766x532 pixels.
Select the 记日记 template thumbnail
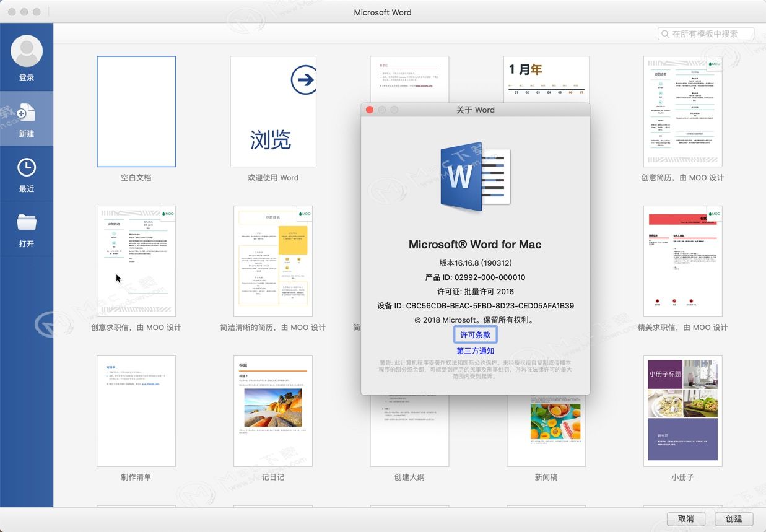273,411
